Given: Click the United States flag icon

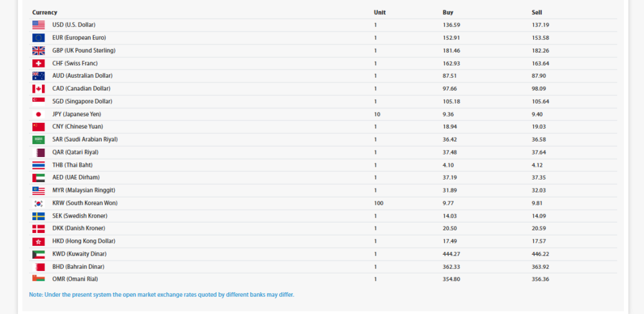Looking at the screenshot, I should pos(39,25).
